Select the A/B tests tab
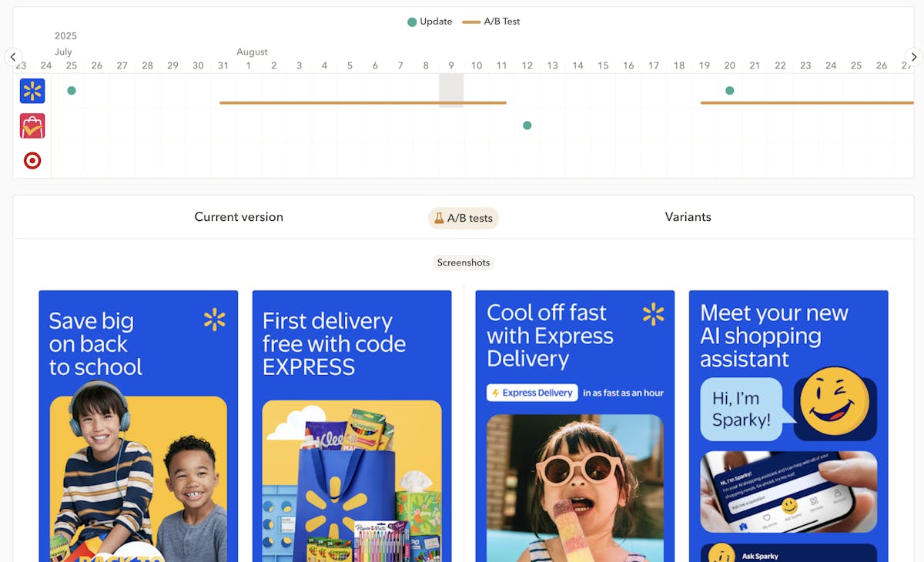The height and width of the screenshot is (562, 924). point(464,218)
